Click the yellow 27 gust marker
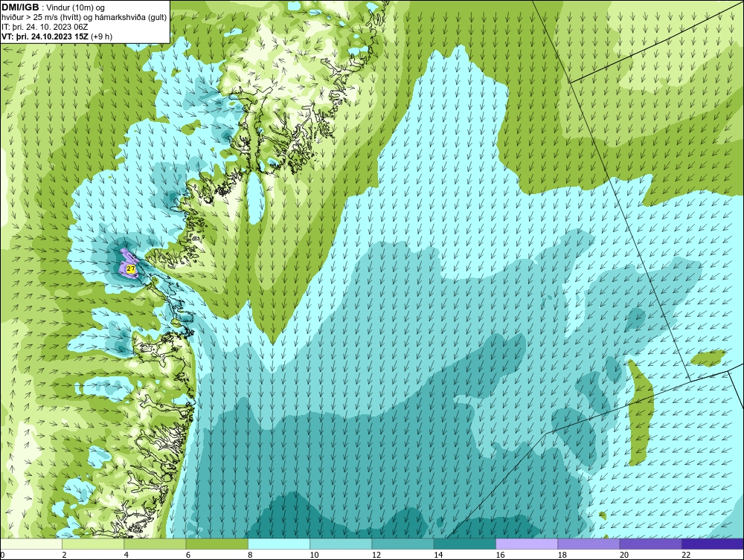Screen dimensions: 744x560 pos(131,268)
